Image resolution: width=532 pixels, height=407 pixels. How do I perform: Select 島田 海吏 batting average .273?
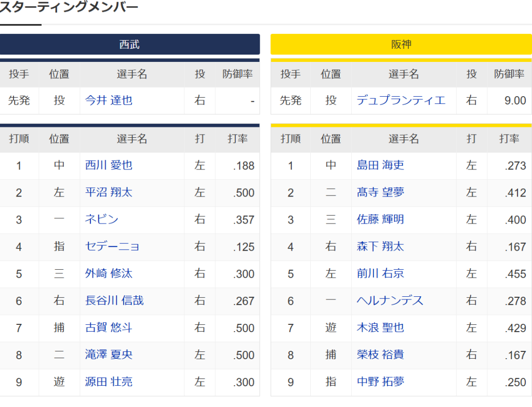515,166
